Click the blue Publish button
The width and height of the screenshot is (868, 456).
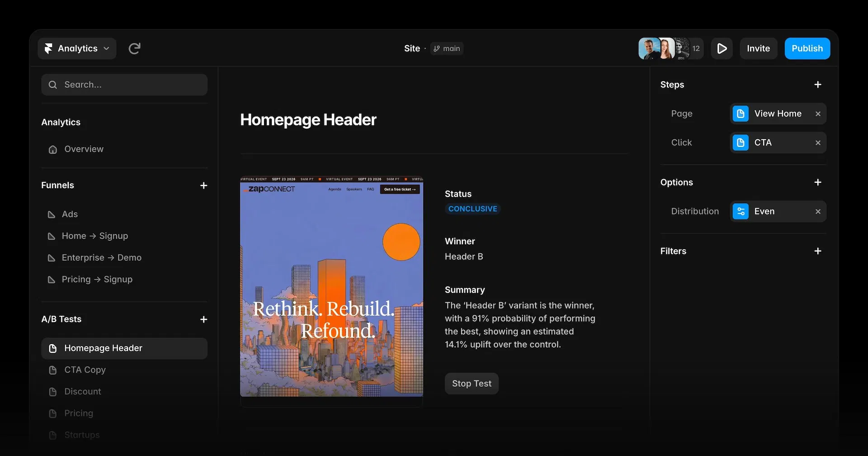[807, 48]
